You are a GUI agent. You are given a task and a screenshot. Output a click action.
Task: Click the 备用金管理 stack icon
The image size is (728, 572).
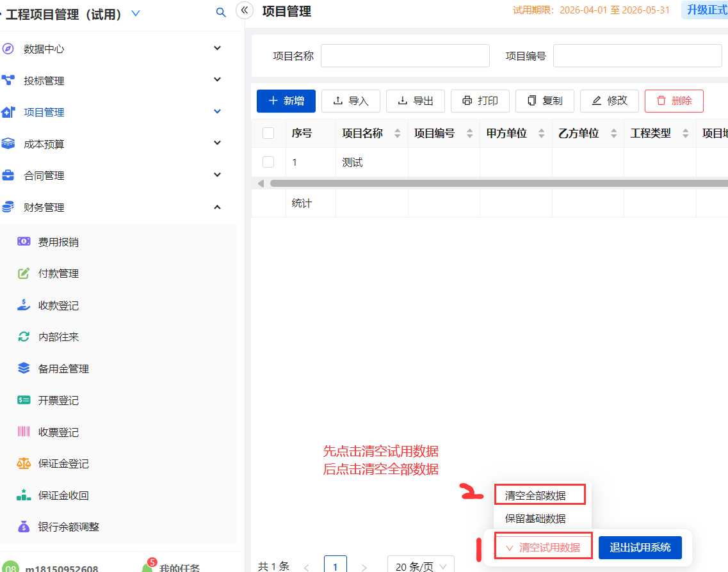coord(24,369)
